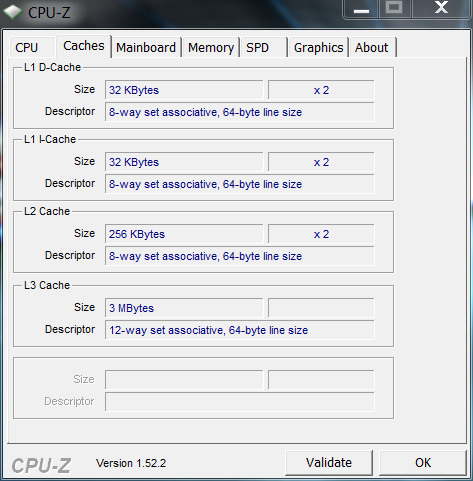Open the SPD tab
Viewport: 473px width, 481px height.
pos(264,47)
